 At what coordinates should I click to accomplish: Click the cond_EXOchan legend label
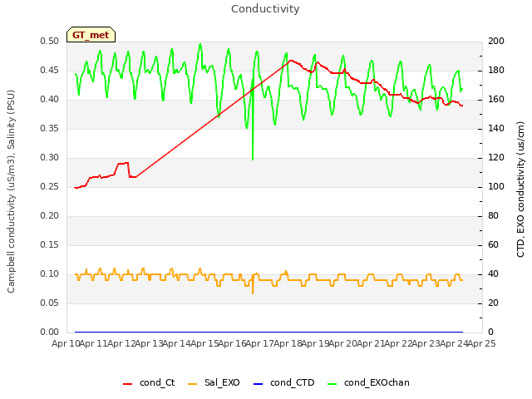click(377, 382)
